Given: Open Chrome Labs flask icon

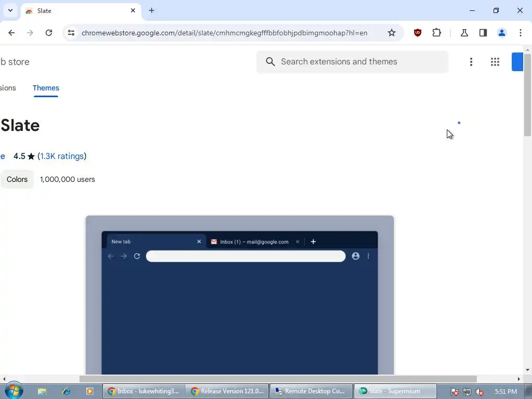Looking at the screenshot, I should 464,33.
